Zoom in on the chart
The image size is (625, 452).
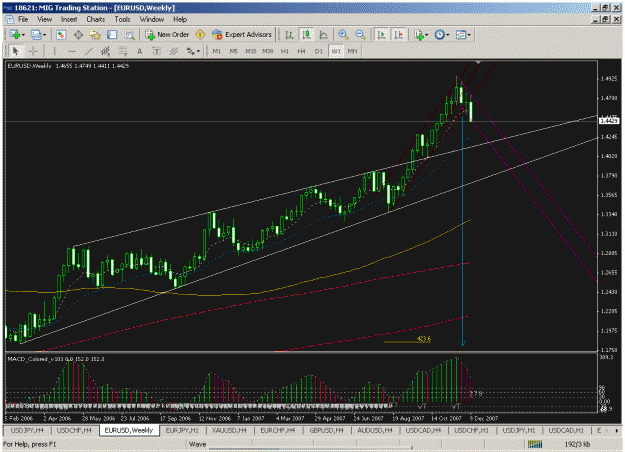343,35
